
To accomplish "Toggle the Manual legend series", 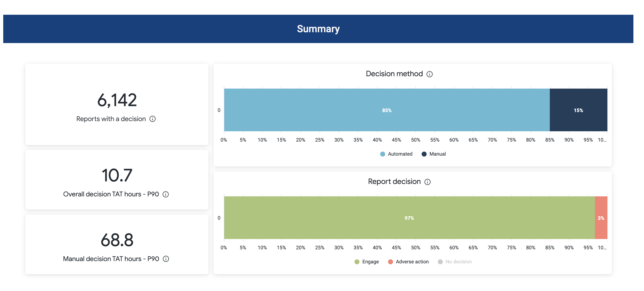I will pyautogui.click(x=437, y=154).
